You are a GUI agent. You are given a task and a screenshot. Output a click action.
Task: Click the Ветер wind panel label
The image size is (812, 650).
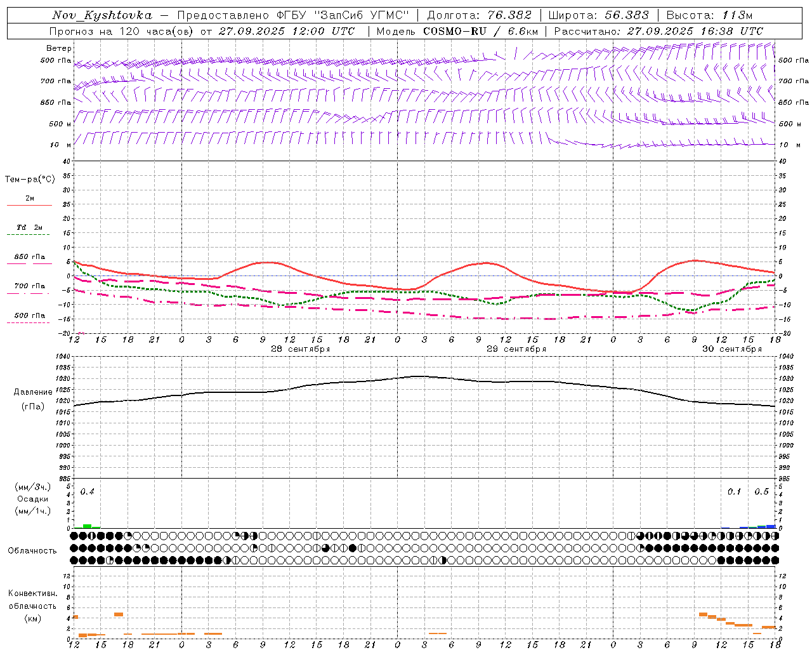pyautogui.click(x=59, y=48)
